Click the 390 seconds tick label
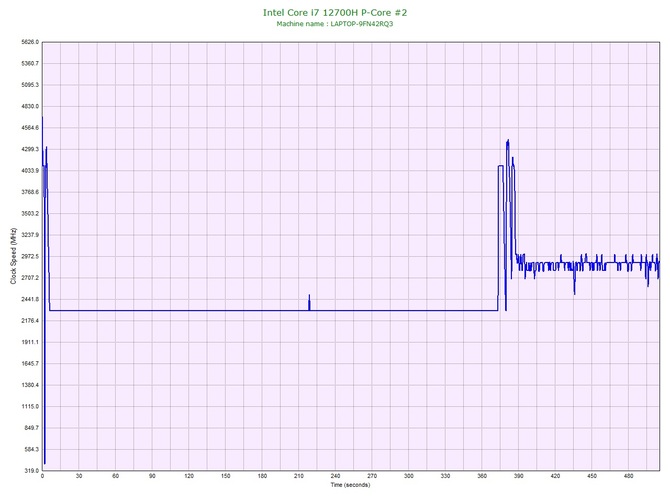Image resolution: width=670 pixels, height=502 pixels. click(519, 476)
